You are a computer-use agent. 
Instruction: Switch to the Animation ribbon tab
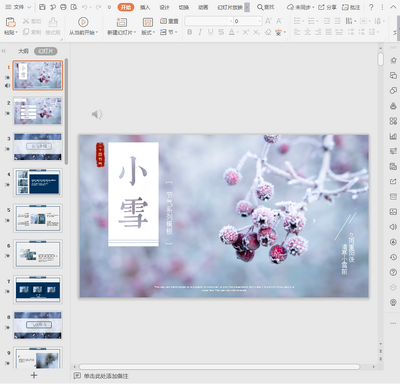coord(203,7)
